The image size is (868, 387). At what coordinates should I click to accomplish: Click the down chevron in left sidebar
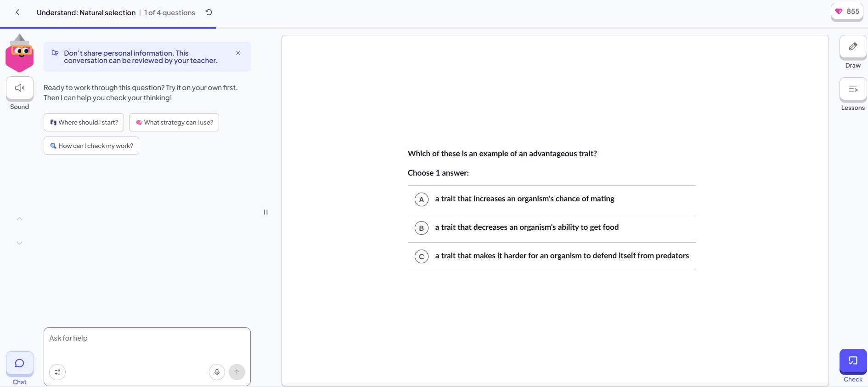click(x=19, y=243)
